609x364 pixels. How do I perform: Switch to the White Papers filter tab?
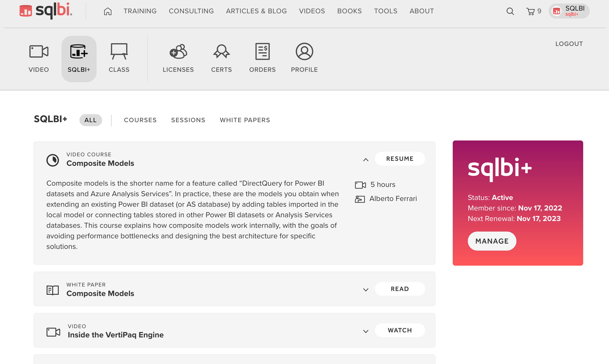click(x=245, y=120)
